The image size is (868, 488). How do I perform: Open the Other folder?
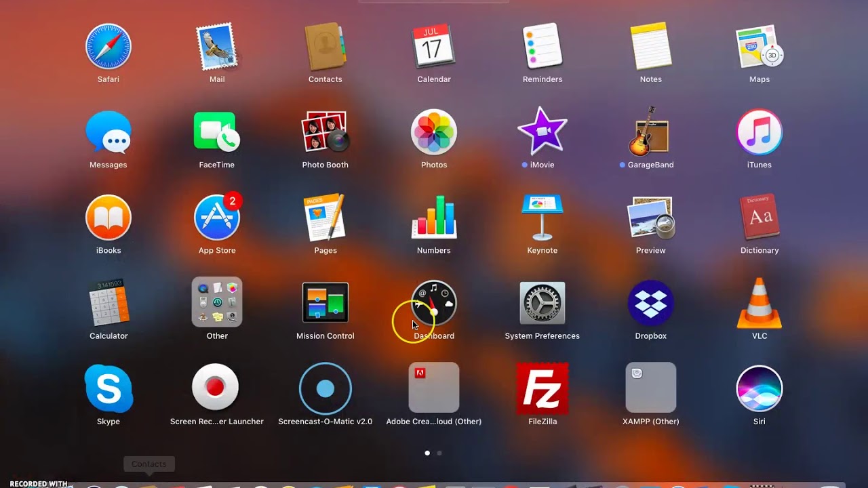coord(217,303)
